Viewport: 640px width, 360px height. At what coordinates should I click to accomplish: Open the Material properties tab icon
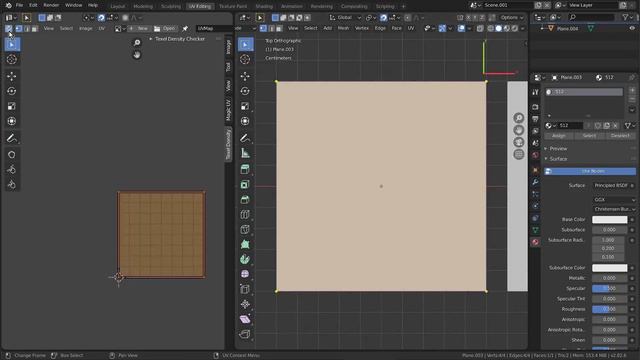(535, 242)
